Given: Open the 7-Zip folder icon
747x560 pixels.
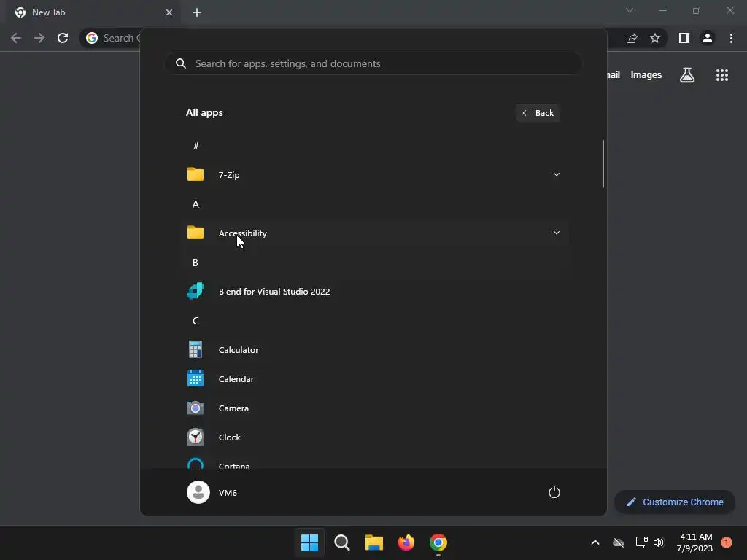Looking at the screenshot, I should tap(196, 174).
